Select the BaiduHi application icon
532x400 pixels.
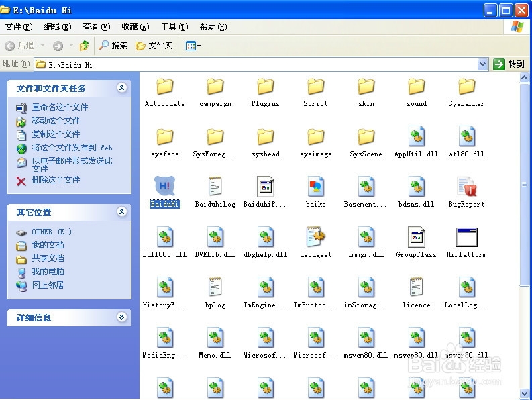164,185
